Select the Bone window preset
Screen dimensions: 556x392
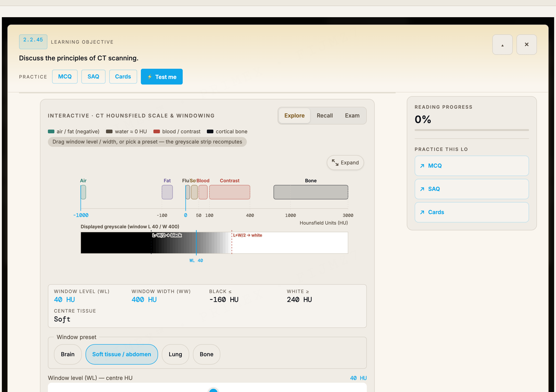coord(207,354)
